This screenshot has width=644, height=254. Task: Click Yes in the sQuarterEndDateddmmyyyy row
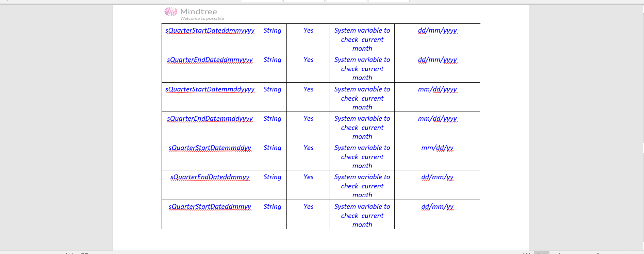(308, 60)
